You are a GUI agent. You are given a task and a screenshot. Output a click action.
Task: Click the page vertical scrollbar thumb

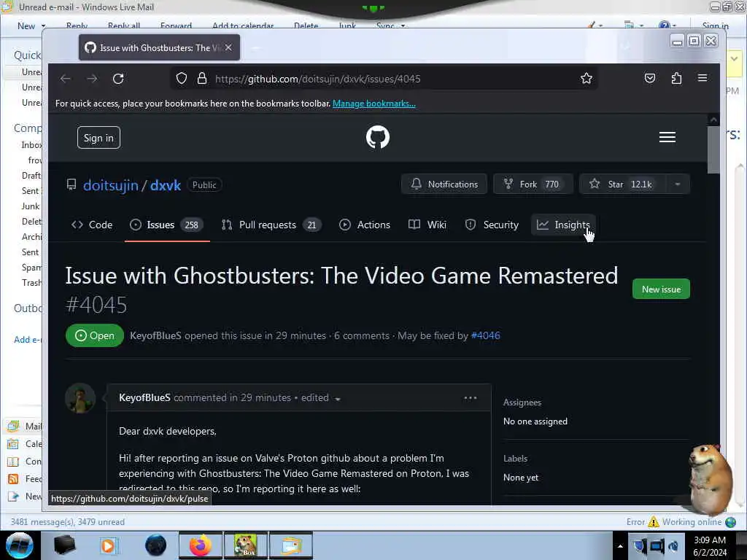[713, 150]
